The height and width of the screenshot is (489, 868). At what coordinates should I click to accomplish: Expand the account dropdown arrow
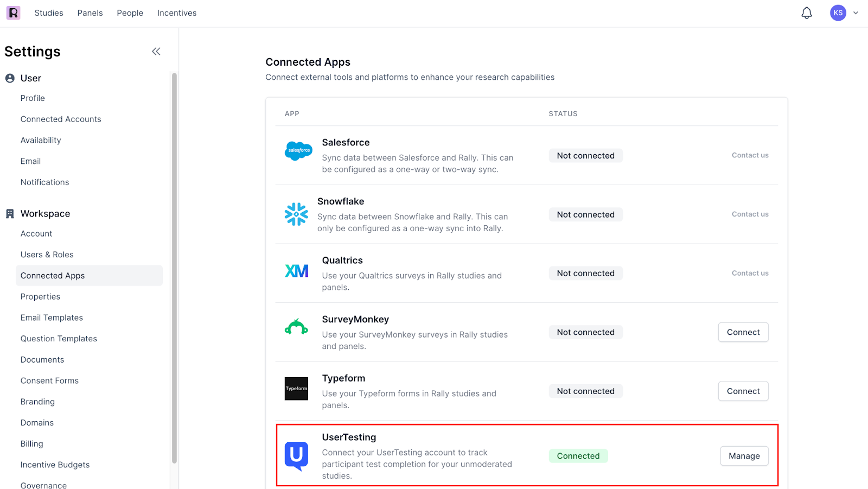click(x=856, y=13)
